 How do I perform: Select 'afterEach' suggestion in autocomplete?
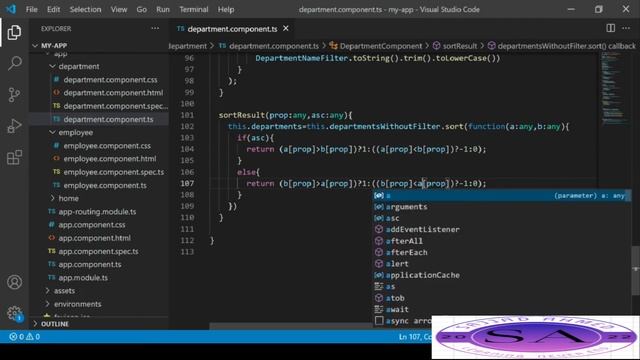click(x=502, y=253)
